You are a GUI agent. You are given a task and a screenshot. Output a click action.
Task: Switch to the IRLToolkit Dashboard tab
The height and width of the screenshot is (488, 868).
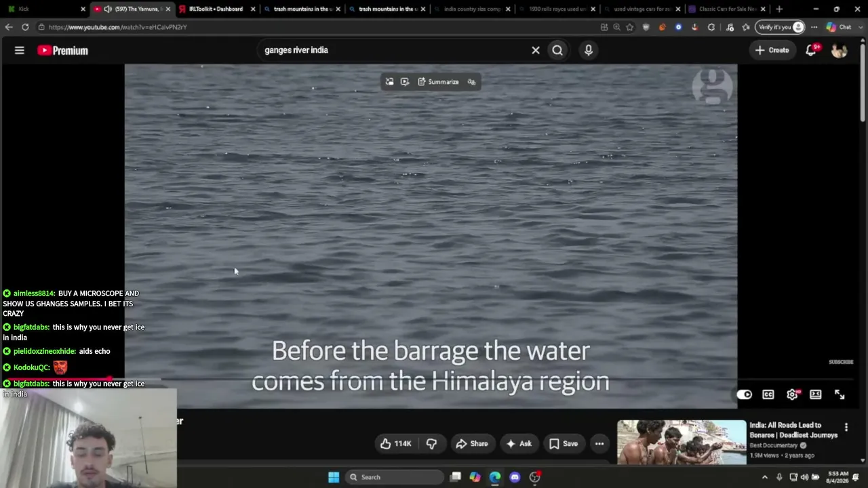[216, 9]
